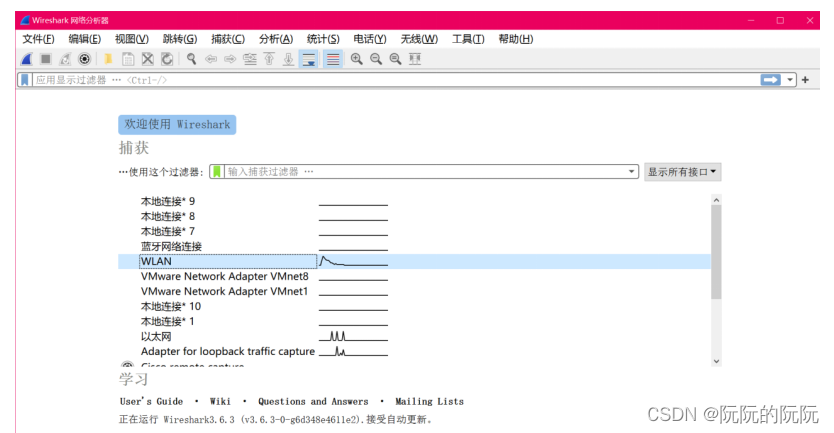This screenshot has width=834, height=433.
Task: Open display filter history dropdown arrow
Action: click(790, 80)
